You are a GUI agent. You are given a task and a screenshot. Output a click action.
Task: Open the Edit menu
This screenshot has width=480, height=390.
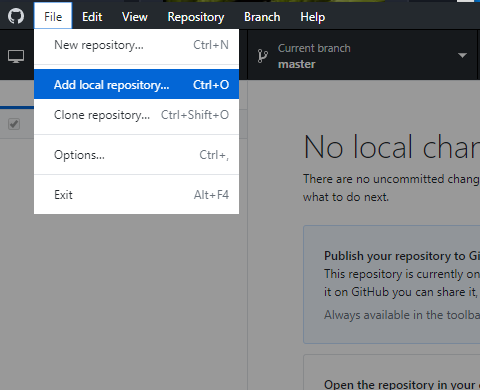coord(92,17)
